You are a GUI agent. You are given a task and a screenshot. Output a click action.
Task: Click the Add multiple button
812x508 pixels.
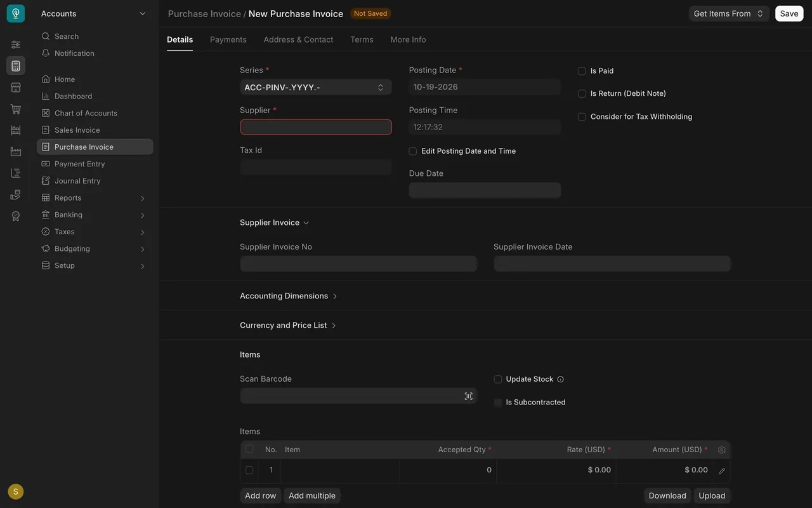tap(312, 495)
